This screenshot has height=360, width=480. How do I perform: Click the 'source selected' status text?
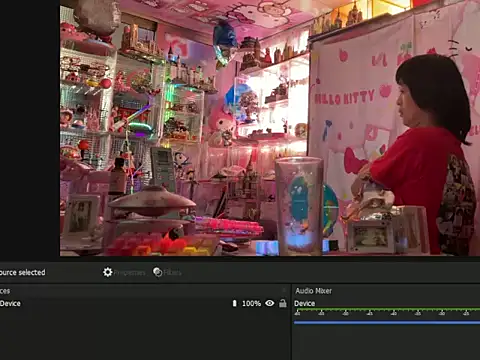(22, 272)
